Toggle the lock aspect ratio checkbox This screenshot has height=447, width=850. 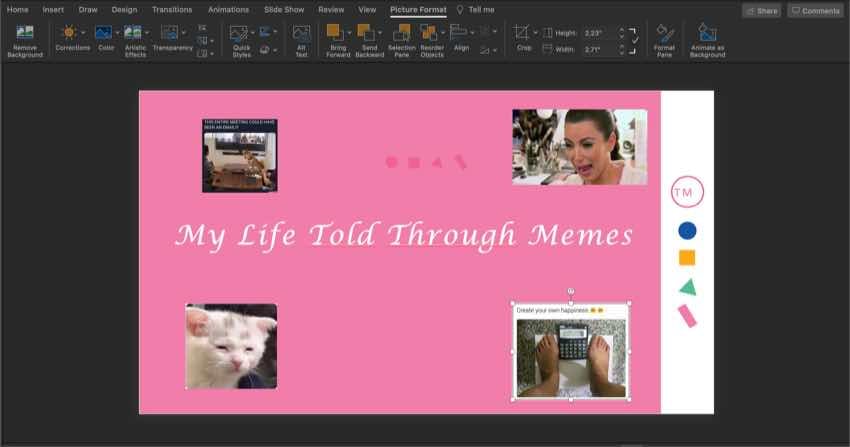[635, 40]
